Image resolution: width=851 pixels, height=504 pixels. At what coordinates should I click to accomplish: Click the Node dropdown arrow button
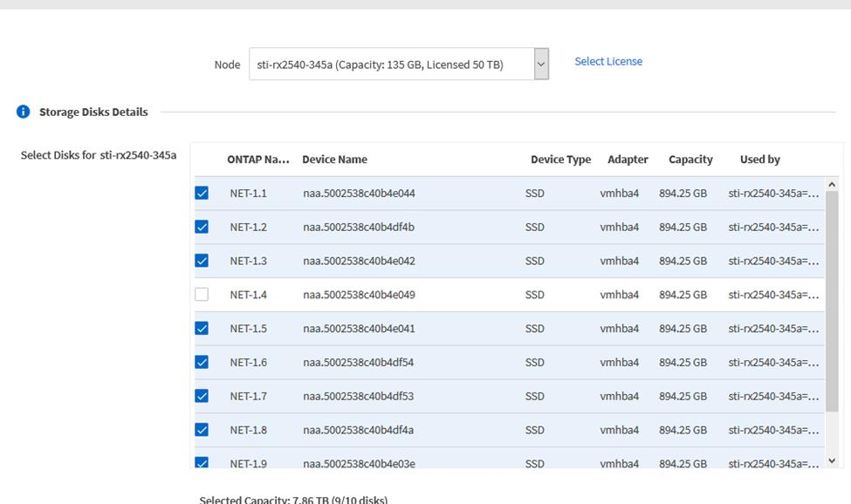coord(541,65)
